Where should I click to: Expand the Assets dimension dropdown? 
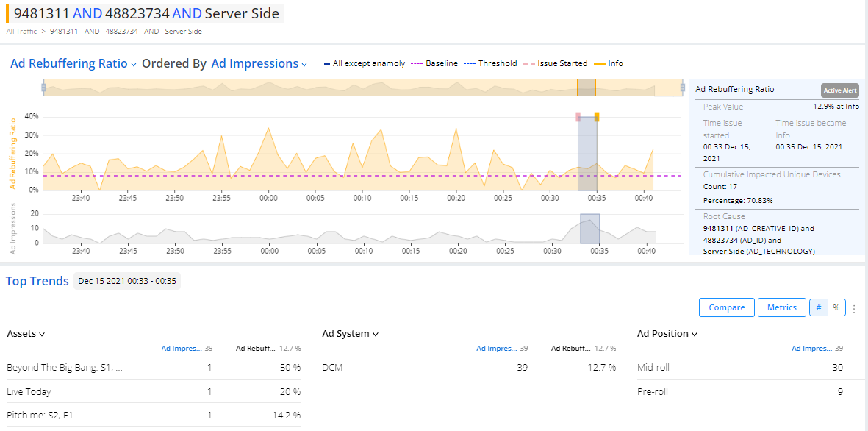click(26, 334)
